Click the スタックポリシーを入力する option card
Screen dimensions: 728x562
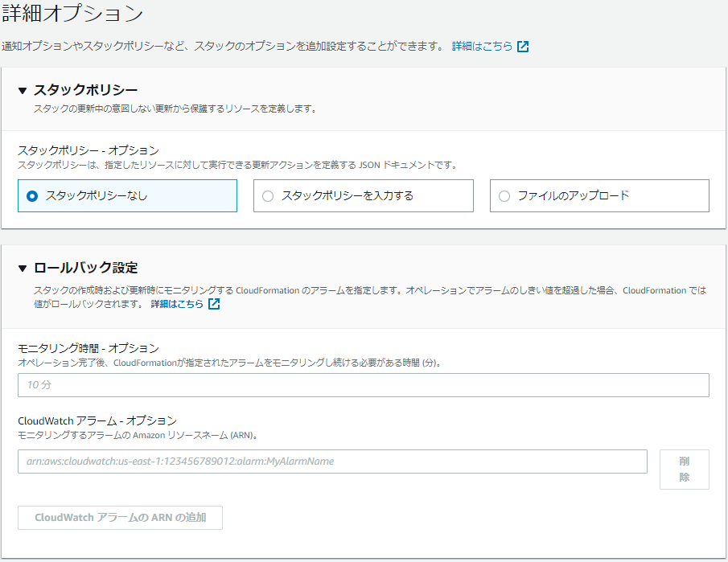click(363, 195)
